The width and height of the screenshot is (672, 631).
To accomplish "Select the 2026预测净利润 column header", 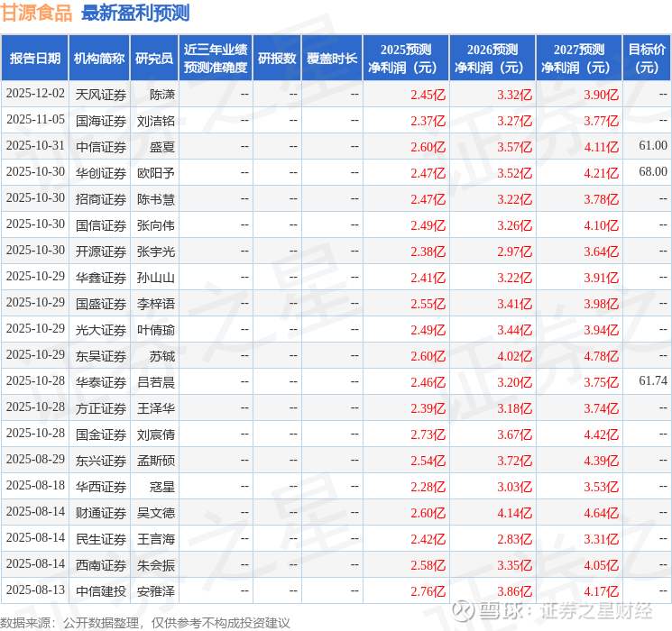I will click(x=492, y=58).
